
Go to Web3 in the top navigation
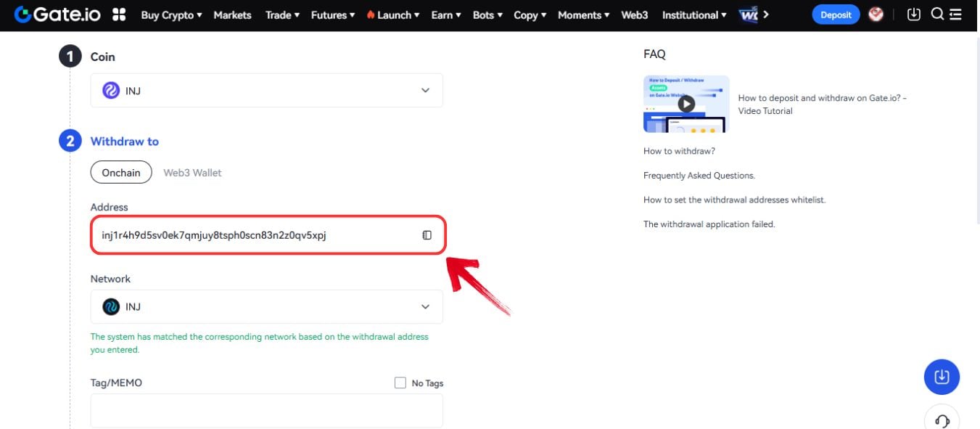tap(635, 15)
